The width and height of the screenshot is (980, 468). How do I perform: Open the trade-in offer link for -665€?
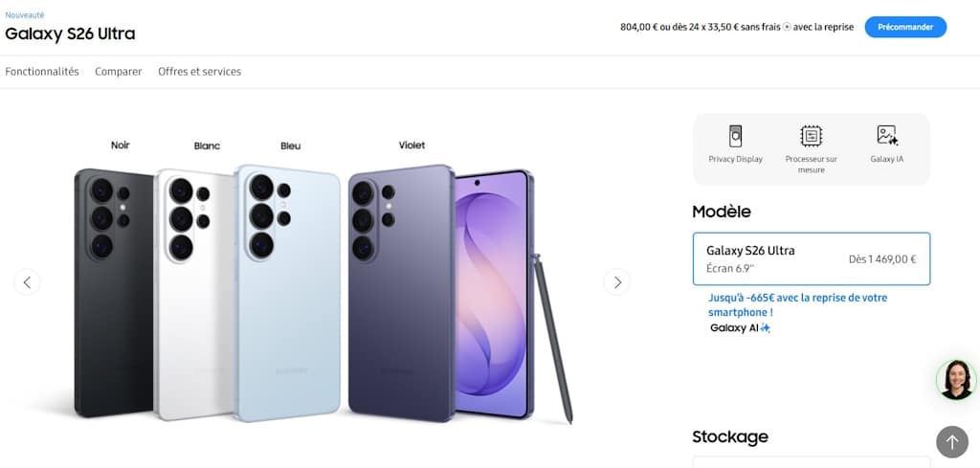click(797, 304)
